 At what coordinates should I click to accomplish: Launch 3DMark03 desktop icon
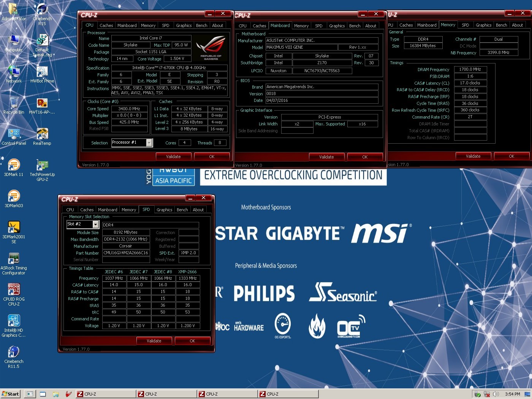pyautogui.click(x=14, y=199)
